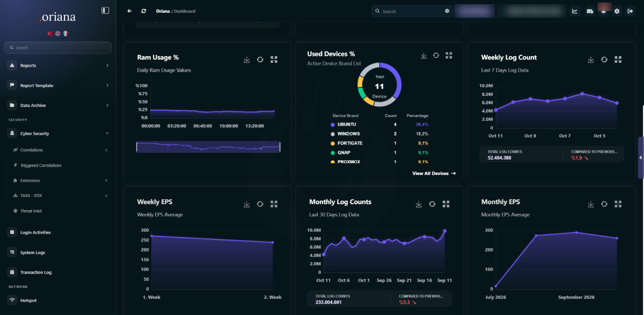Open the chart statistics icon in the header
The width and height of the screenshot is (644, 315).
tap(575, 11)
